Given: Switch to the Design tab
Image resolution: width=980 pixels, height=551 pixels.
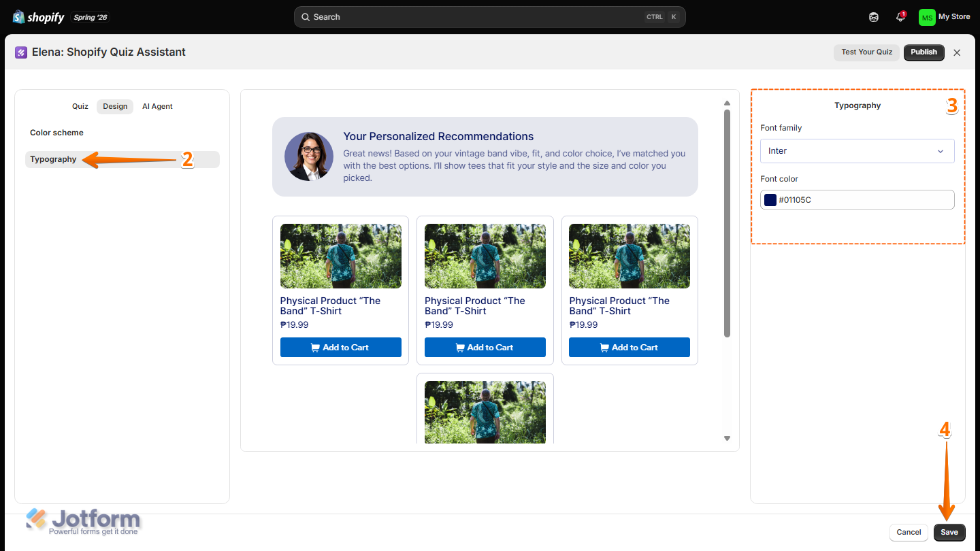Looking at the screenshot, I should [115, 106].
